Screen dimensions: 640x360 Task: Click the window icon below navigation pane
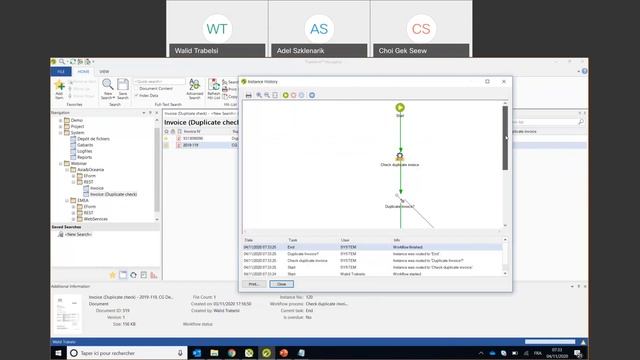tap(123, 275)
